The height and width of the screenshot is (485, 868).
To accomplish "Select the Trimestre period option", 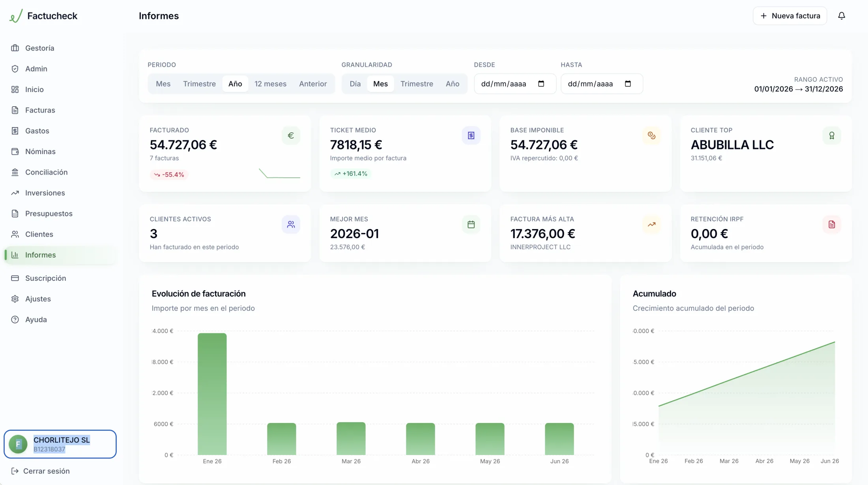I will [x=199, y=84].
